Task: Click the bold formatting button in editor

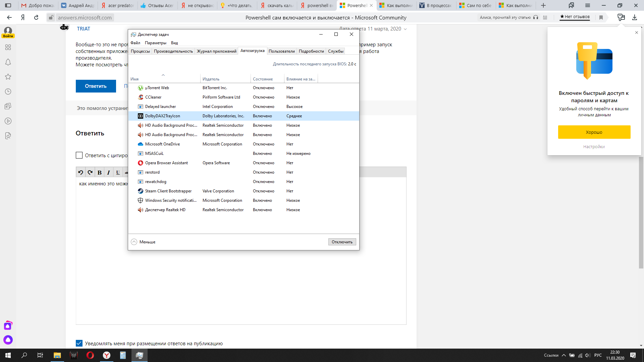Action: coord(99,172)
